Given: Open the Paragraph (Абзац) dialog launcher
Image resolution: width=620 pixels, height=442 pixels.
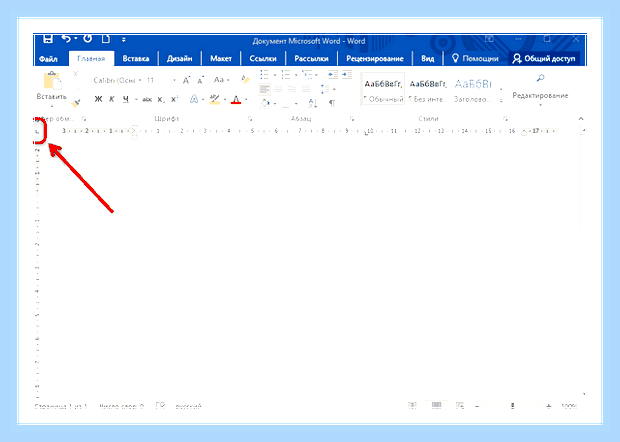Looking at the screenshot, I should click(x=352, y=119).
